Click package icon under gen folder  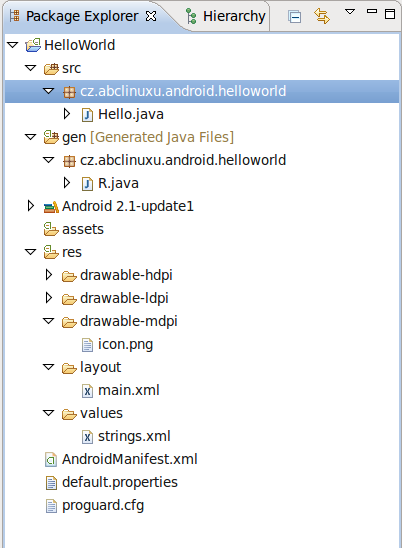69,161
